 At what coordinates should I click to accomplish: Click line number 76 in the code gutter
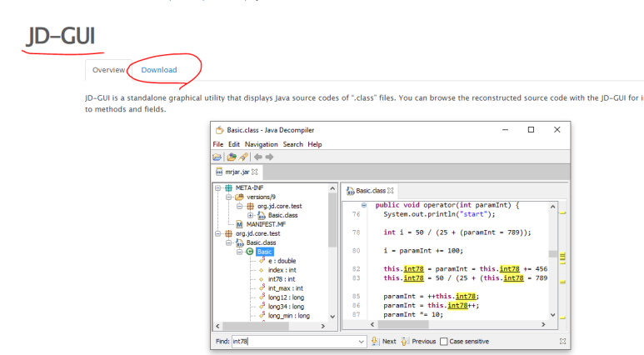356,214
